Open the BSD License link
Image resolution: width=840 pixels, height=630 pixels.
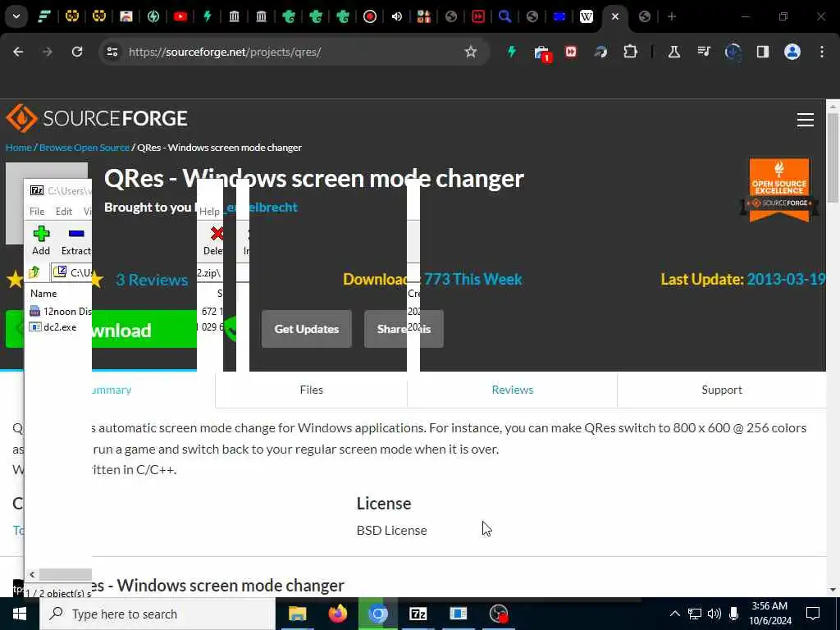[391, 531]
